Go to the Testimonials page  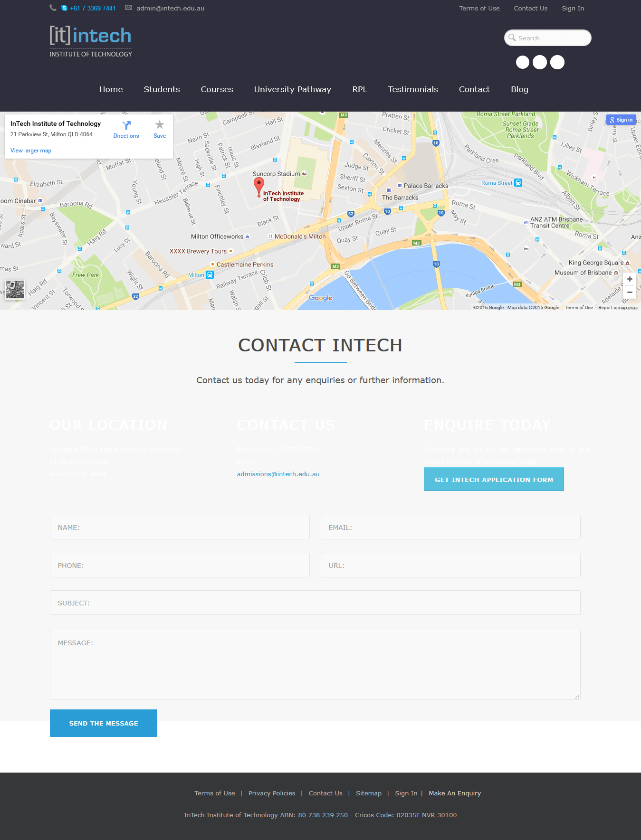pyautogui.click(x=412, y=89)
